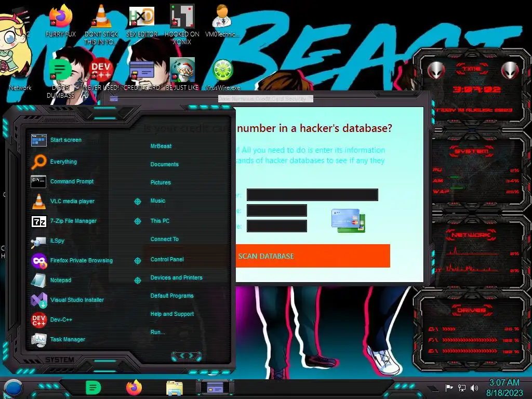Expand the 7-Zip File Manager jump list arrow
Viewport: 532px width, 399px height.
pos(137,221)
